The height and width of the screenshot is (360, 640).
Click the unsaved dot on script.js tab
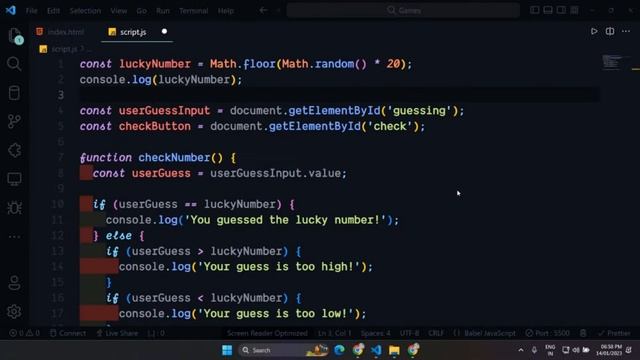pos(164,31)
